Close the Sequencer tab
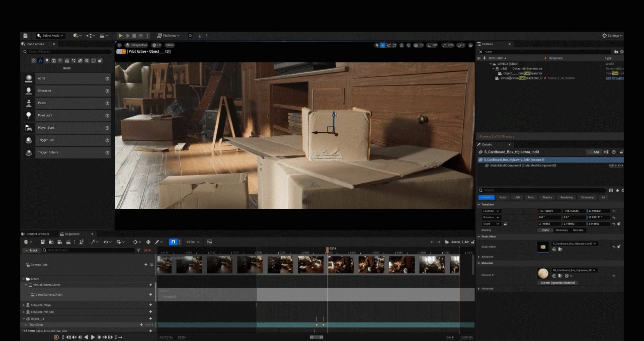644x341 pixels. click(92, 234)
